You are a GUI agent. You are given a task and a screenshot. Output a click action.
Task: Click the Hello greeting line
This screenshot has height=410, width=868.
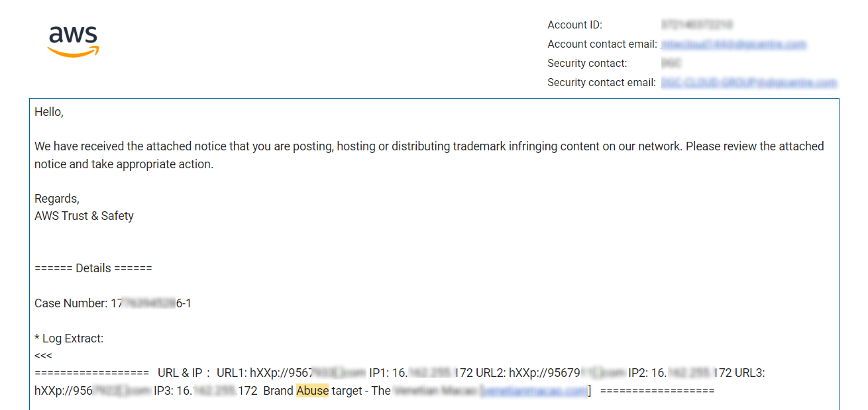tap(49, 113)
